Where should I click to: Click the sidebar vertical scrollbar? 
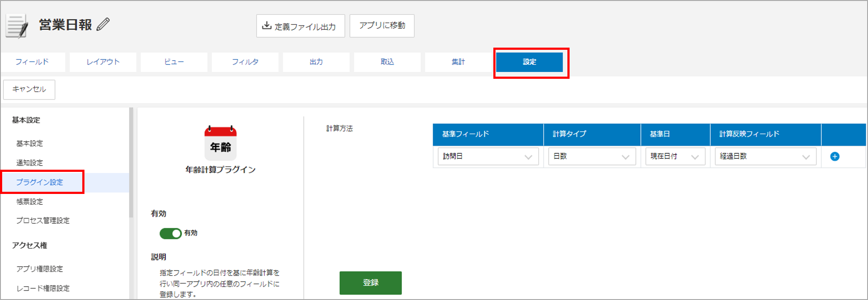[131, 162]
